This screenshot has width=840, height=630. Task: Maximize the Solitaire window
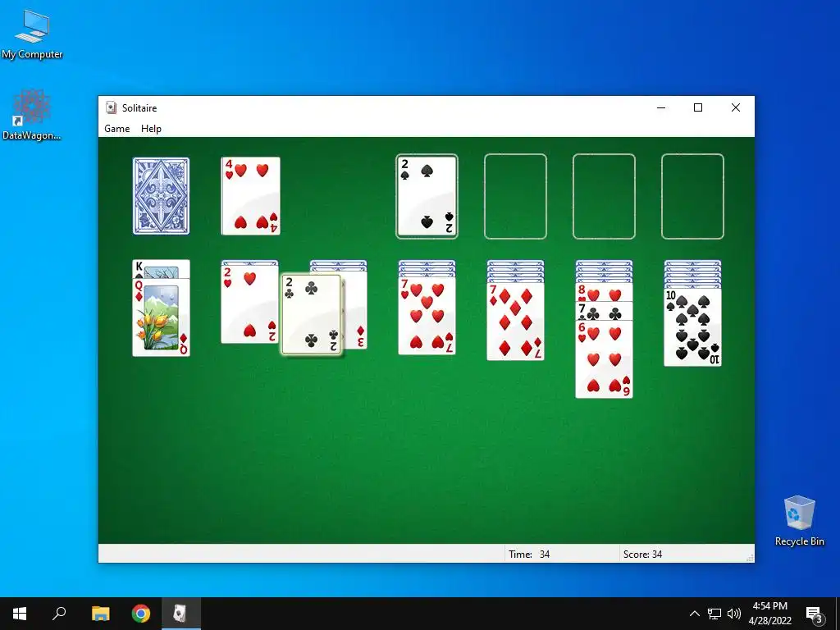point(698,107)
